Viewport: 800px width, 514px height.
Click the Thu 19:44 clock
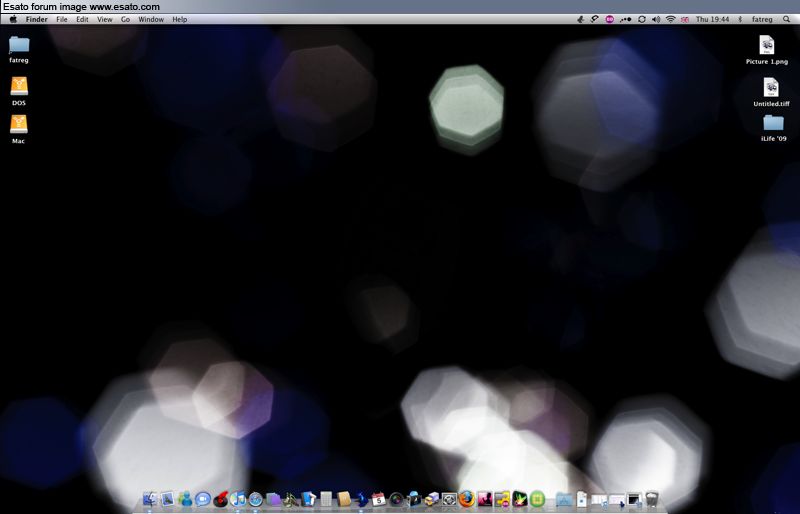click(712, 19)
